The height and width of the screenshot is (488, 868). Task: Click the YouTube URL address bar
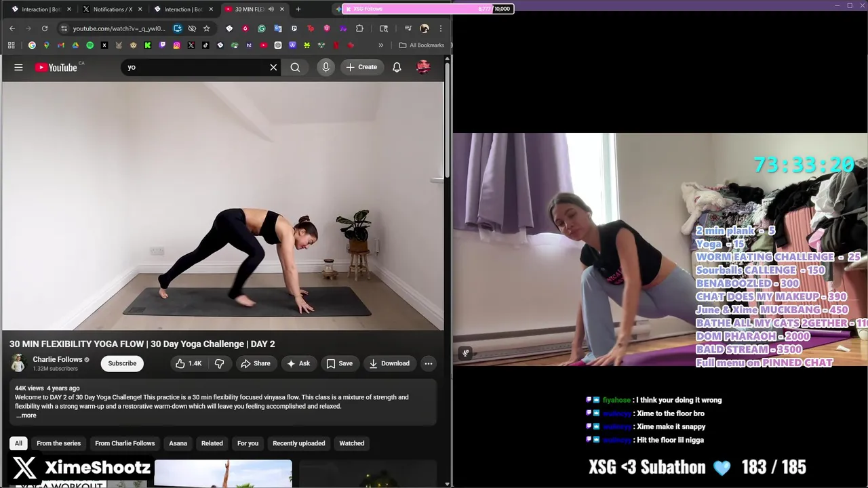[x=119, y=28]
